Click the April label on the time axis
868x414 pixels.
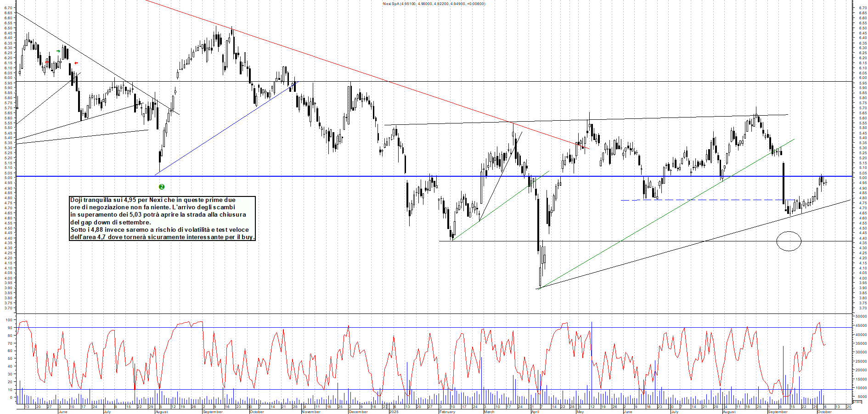pos(535,412)
